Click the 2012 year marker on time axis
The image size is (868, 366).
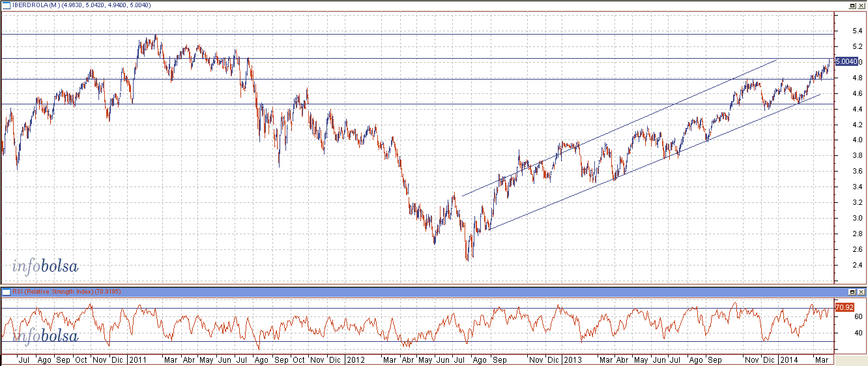[x=356, y=359]
